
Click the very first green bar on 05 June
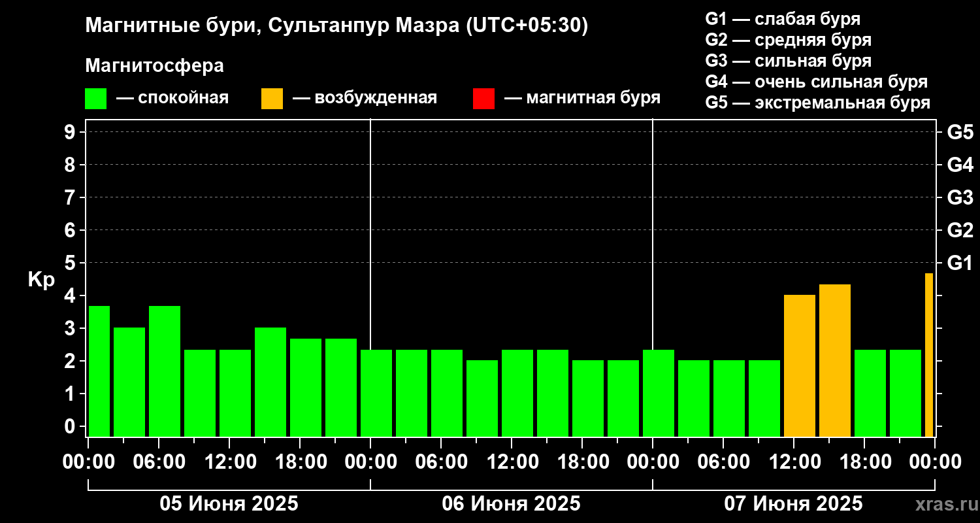99,371
